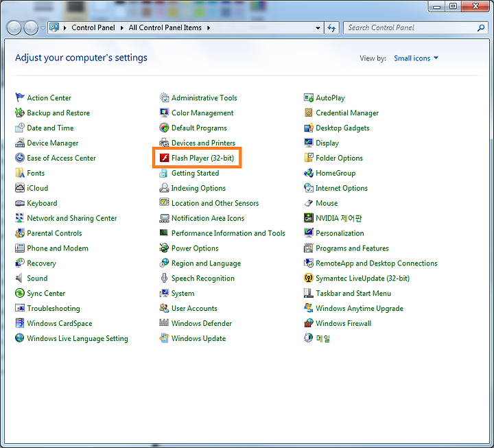Viewport: 494px width, 448px height.
Task: Focus the Search Control Panel field
Action: click(x=416, y=28)
